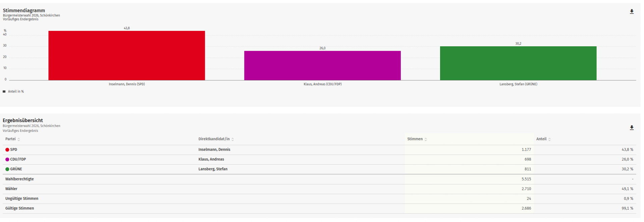Select the red Inselmann bar
The image size is (644, 222).
(126, 56)
